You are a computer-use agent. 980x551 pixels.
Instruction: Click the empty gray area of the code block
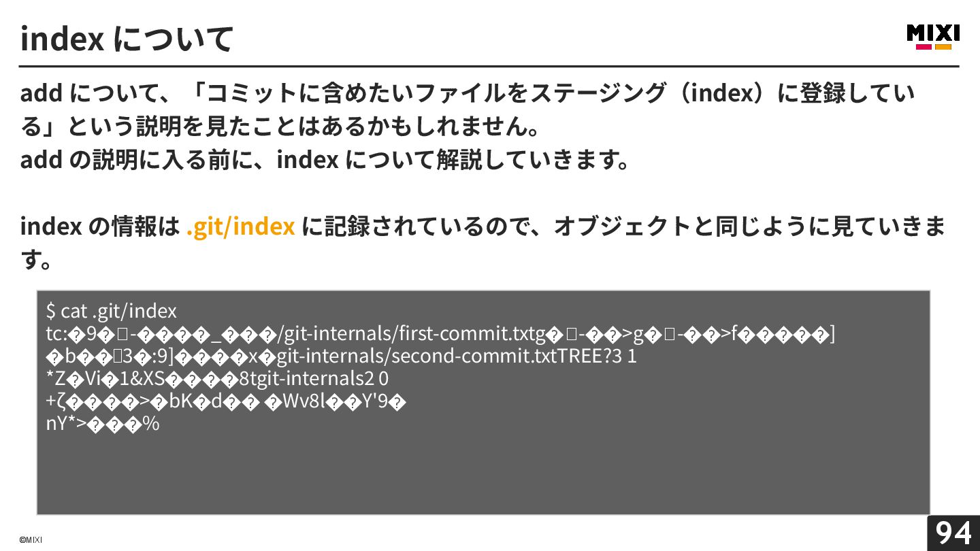483,476
